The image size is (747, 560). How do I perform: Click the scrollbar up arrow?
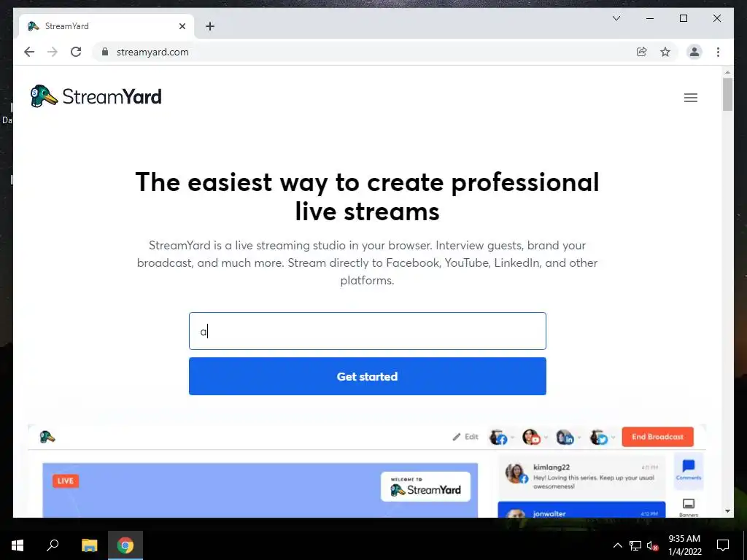coord(727,72)
